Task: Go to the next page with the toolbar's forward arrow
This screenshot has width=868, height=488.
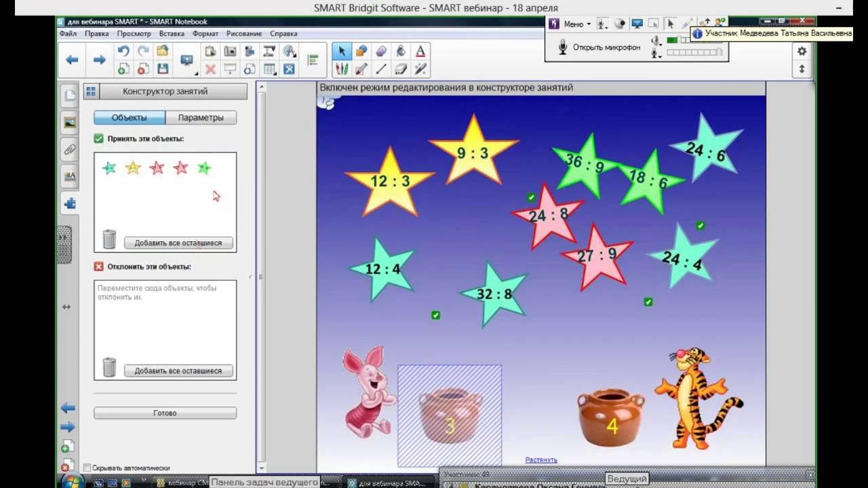Action: point(100,60)
